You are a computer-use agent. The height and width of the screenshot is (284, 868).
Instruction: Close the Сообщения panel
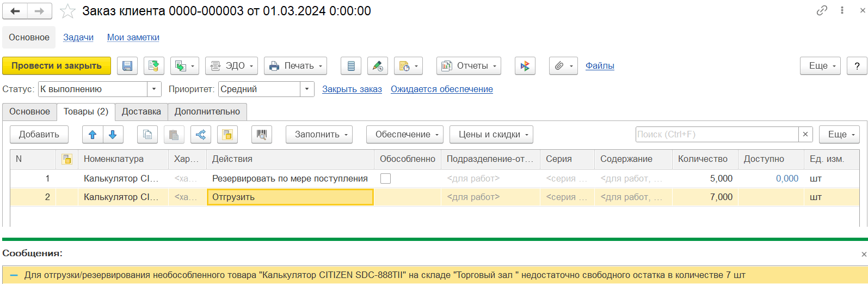point(864,254)
